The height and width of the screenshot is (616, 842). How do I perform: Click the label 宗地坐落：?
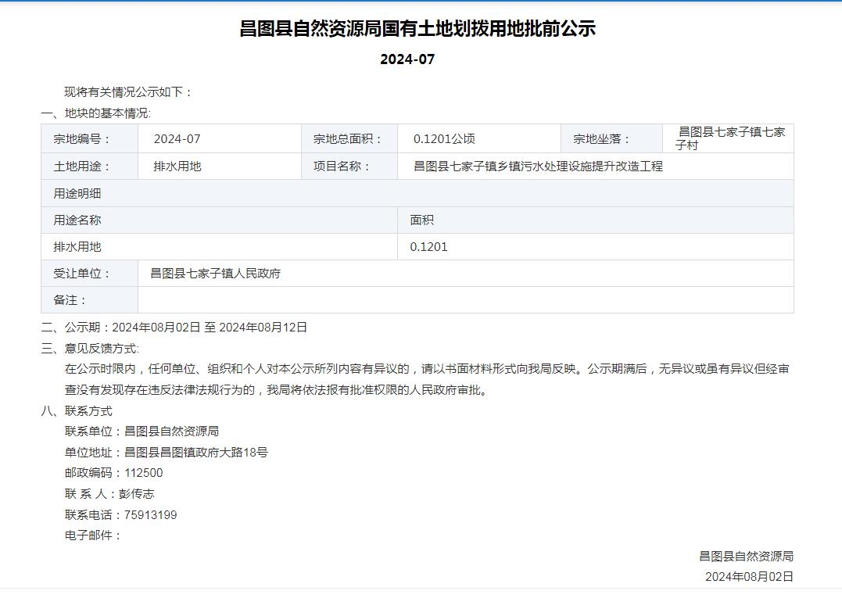click(601, 139)
